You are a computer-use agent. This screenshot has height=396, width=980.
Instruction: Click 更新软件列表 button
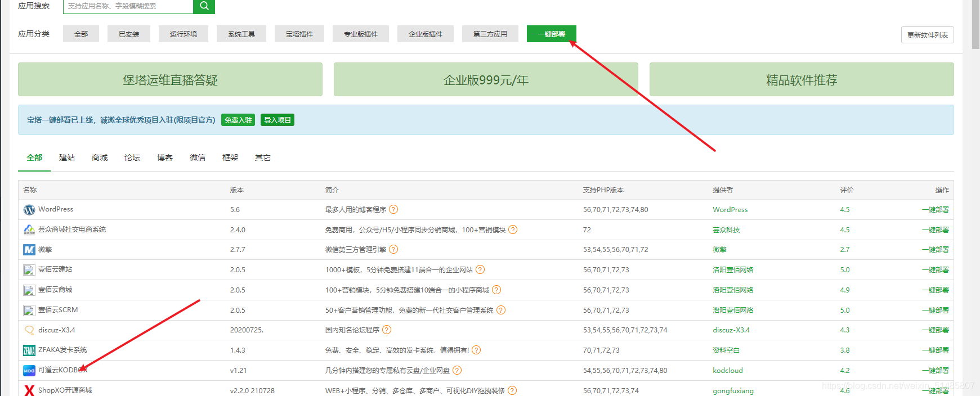928,35
